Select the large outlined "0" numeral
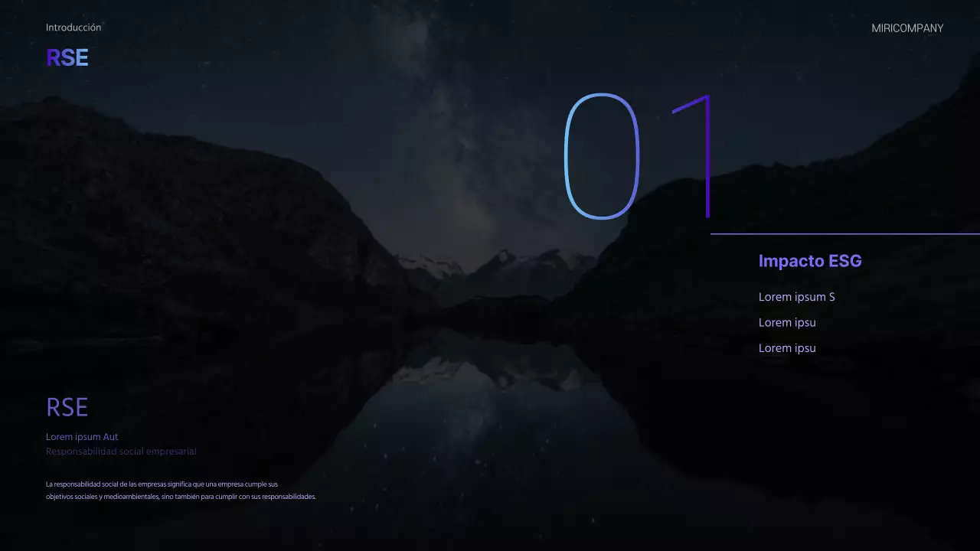980x551 pixels. (602, 157)
